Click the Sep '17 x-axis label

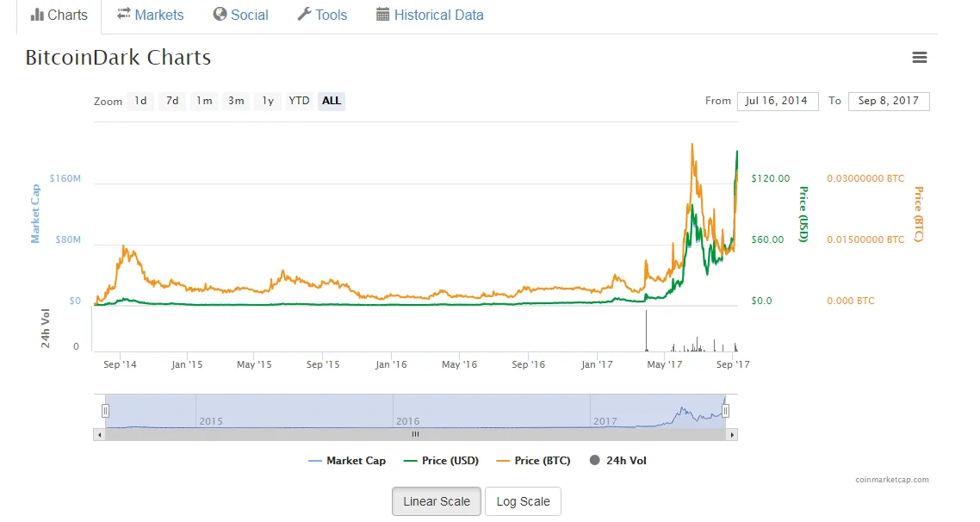click(x=733, y=364)
